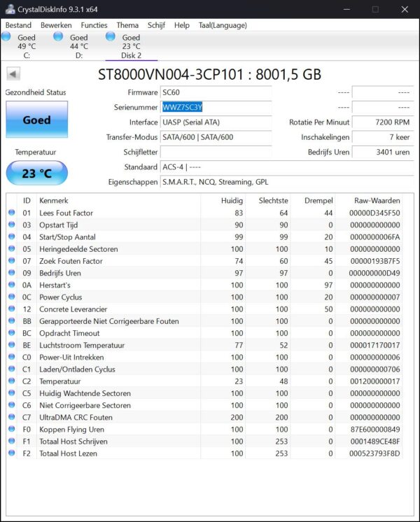This screenshot has width=420, height=522.
Task: Click the Eigenschappen field S.M.A.R.T., NCQ
Action: point(287,182)
